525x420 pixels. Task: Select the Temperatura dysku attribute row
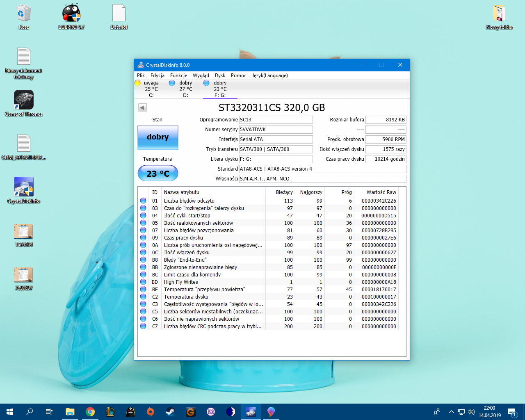(268, 297)
